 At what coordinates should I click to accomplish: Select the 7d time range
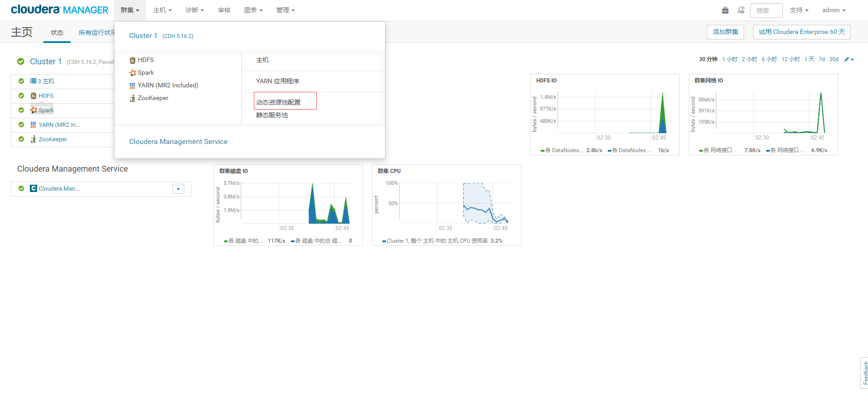click(x=822, y=59)
